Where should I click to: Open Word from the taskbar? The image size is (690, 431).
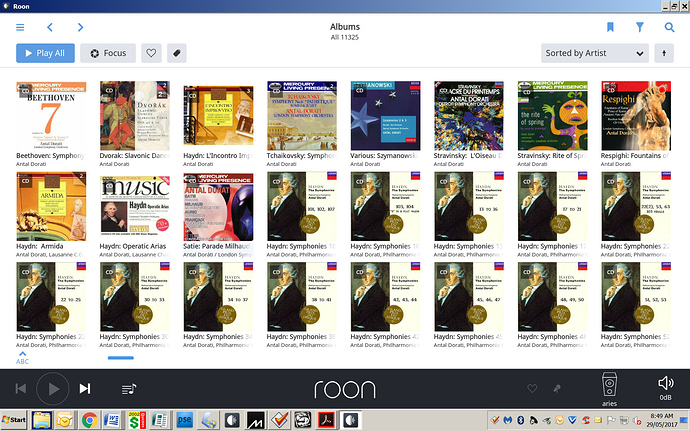pyautogui.click(x=112, y=420)
